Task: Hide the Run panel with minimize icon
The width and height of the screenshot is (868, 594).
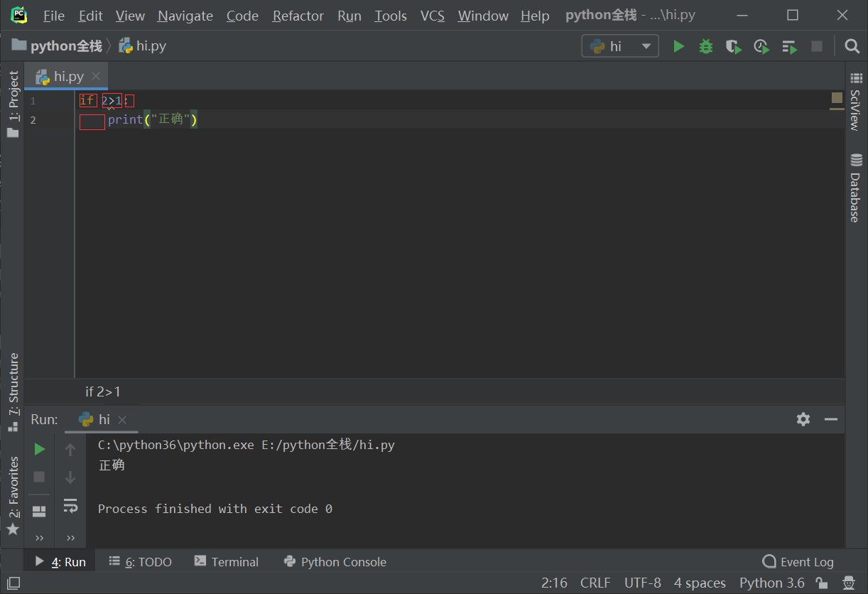Action: coord(831,419)
